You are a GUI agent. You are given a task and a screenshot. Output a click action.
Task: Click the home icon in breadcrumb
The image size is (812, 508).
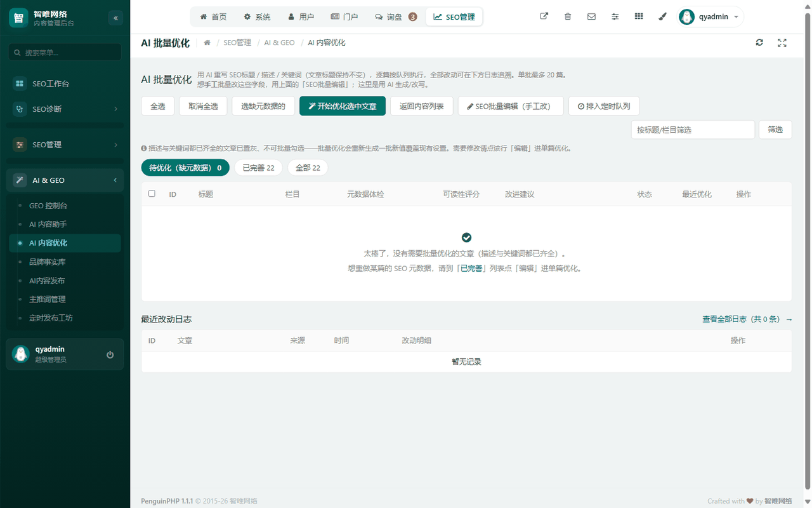pyautogui.click(x=207, y=43)
